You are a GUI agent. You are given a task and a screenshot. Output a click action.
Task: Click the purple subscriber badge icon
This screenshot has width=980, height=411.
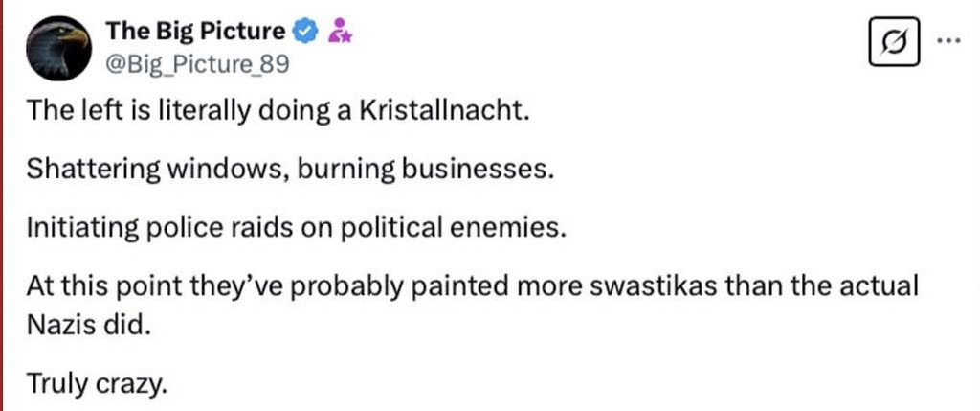click(x=339, y=33)
